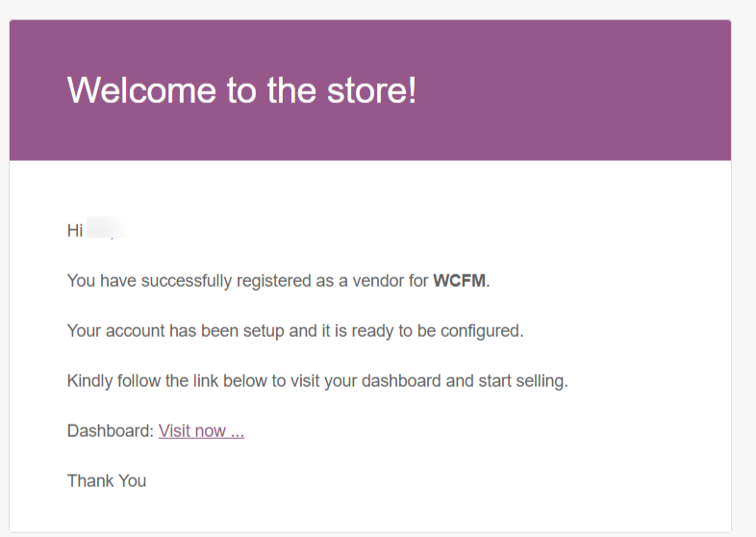Click the "Thank You" closing text

tap(107, 480)
